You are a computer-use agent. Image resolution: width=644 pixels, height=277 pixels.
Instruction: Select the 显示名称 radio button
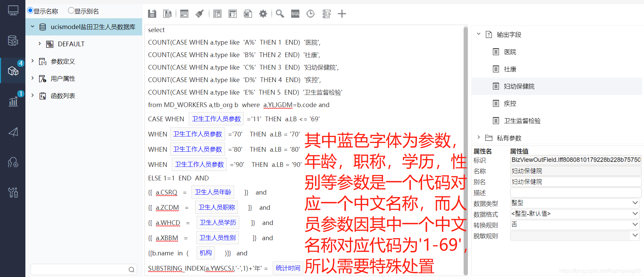pos(30,11)
